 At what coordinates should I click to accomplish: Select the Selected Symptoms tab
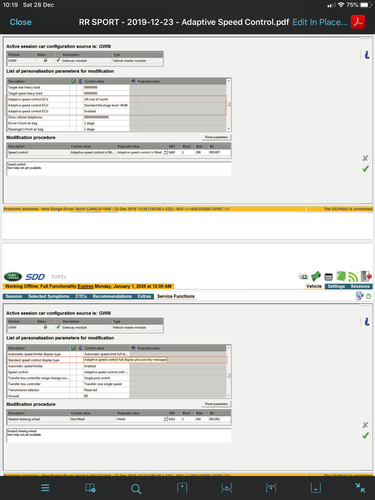click(49, 296)
